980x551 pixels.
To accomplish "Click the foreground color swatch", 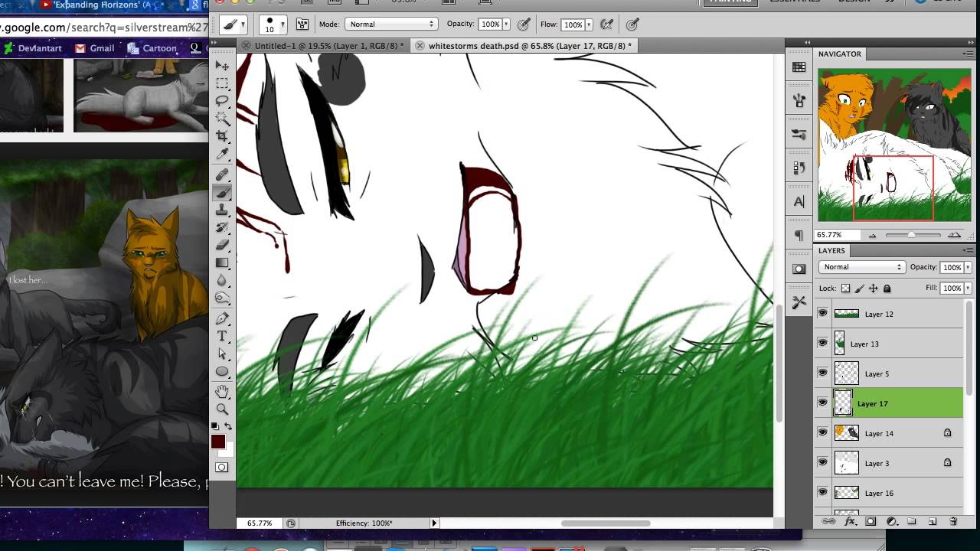I will click(218, 442).
